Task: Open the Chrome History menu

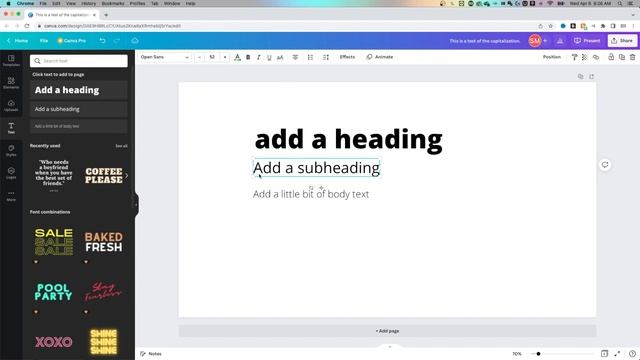Action: tap(89, 3)
